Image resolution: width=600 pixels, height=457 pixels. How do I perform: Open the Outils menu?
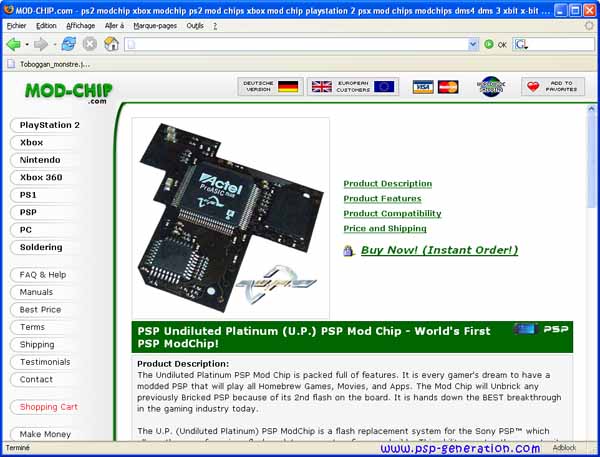point(195,26)
